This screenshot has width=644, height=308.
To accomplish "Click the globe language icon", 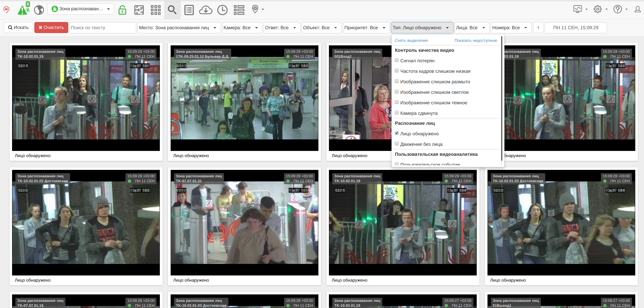I will (39, 10).
